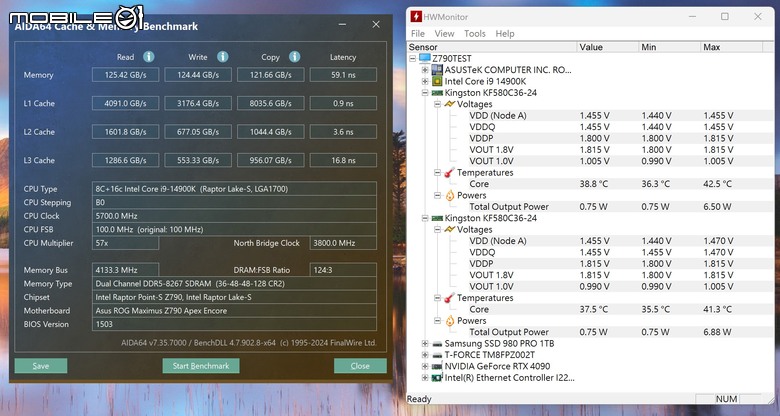Click the Voltages icon under second Kingston module
The image size is (780, 416).
450,229
